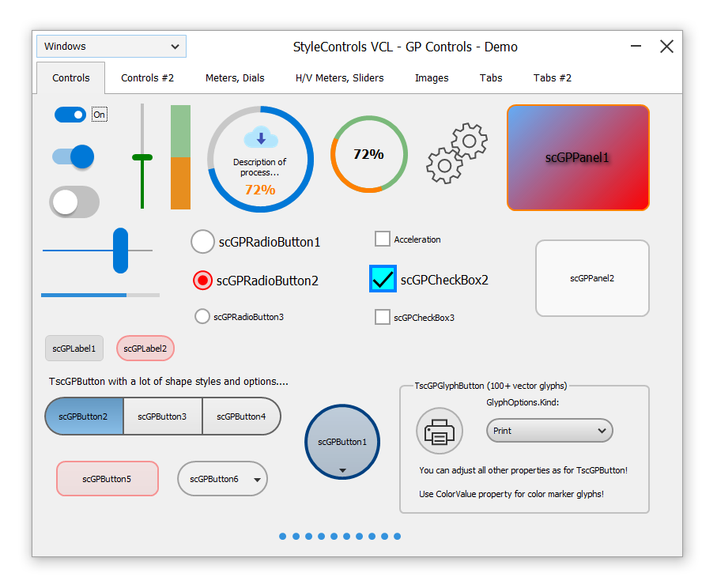Select scGPRadioButton2
This screenshot has width=717, height=588.
(x=255, y=281)
